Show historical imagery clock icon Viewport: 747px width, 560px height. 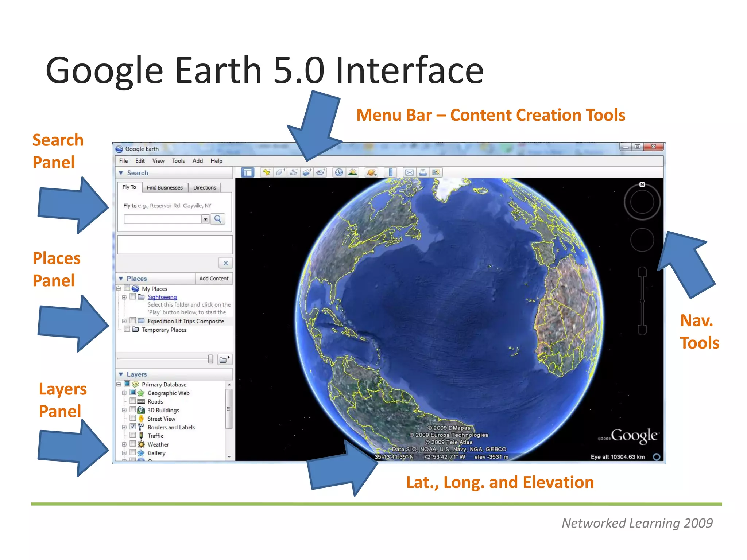coord(339,172)
